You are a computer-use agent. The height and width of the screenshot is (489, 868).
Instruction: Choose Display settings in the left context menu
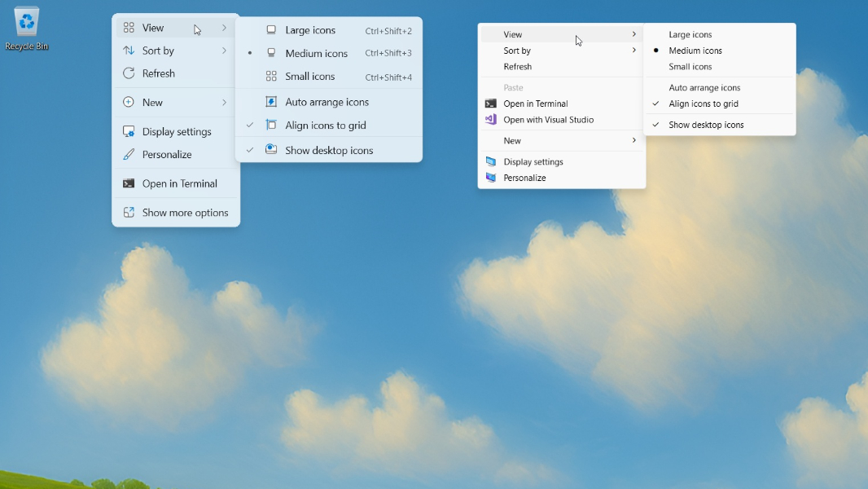click(x=176, y=131)
